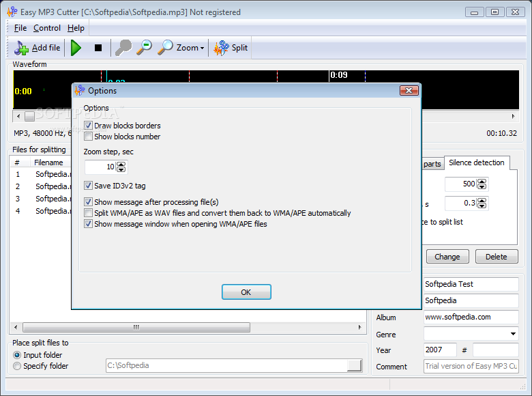Click the track number # field
This screenshot has width=532, height=396.
pyautogui.click(x=495, y=350)
